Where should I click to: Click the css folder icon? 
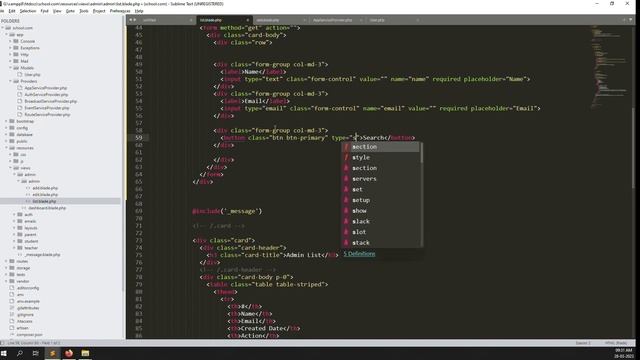(x=16, y=154)
